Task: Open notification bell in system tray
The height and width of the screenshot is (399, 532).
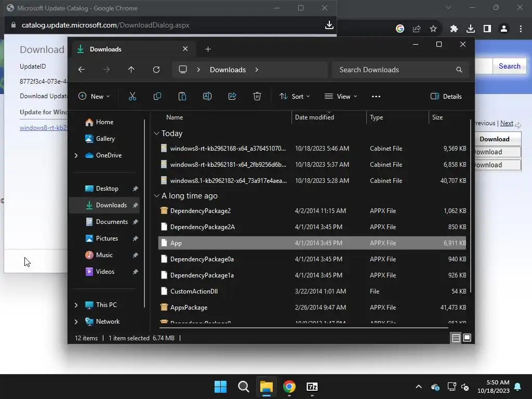Action: pyautogui.click(x=518, y=387)
